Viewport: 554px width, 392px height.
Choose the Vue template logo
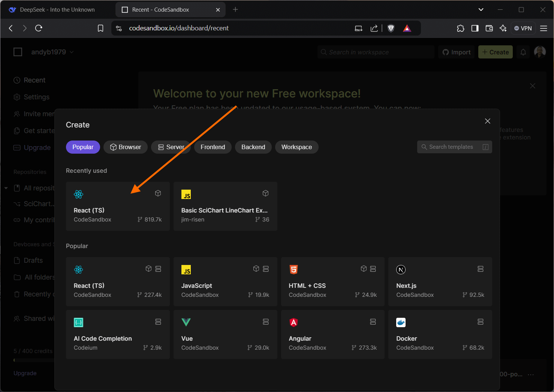click(x=186, y=322)
